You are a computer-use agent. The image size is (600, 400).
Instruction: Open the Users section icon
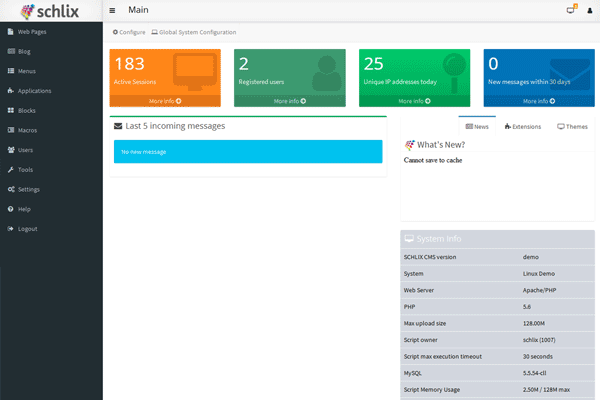point(11,150)
